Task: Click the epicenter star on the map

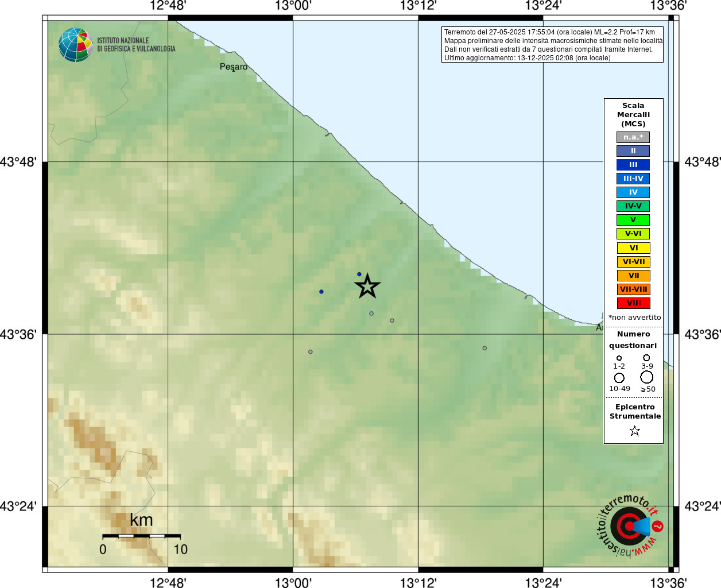Action: click(367, 286)
